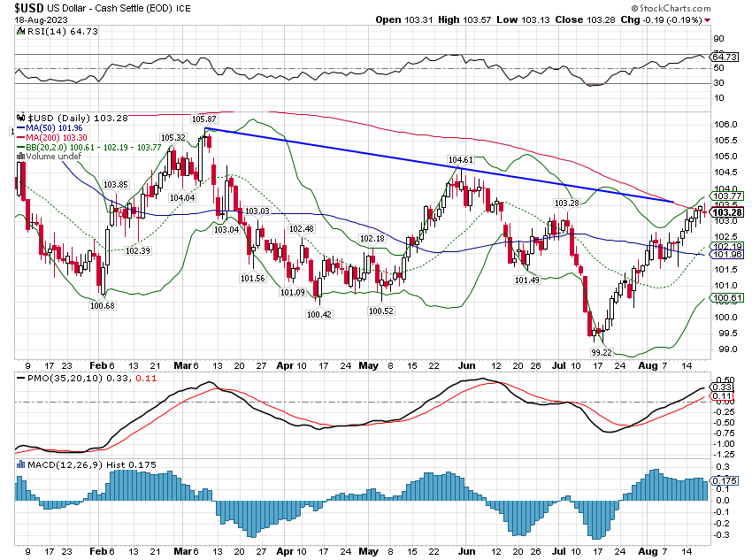Click the 100.68 low price label
This screenshot has height=560, width=752.
pos(102,305)
